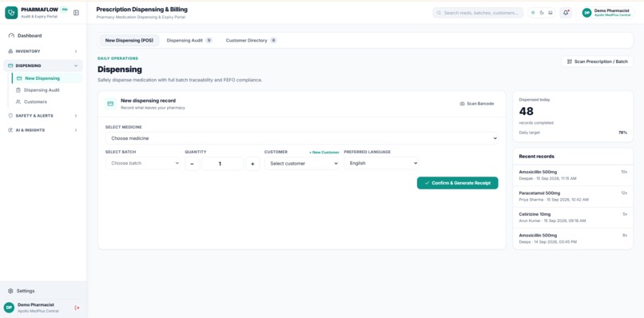Open New Dispensing in sidebar
This screenshot has height=318, width=644.
[x=47, y=78]
